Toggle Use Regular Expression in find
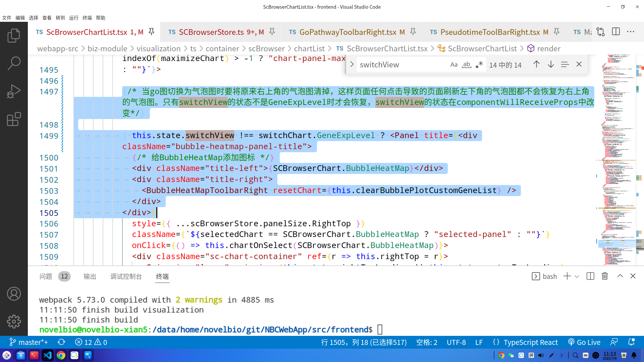 point(479,64)
